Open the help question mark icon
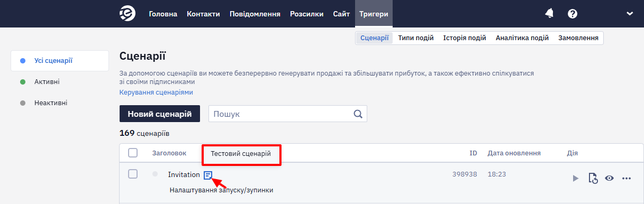Viewport: 644px width, 204px height. [572, 14]
